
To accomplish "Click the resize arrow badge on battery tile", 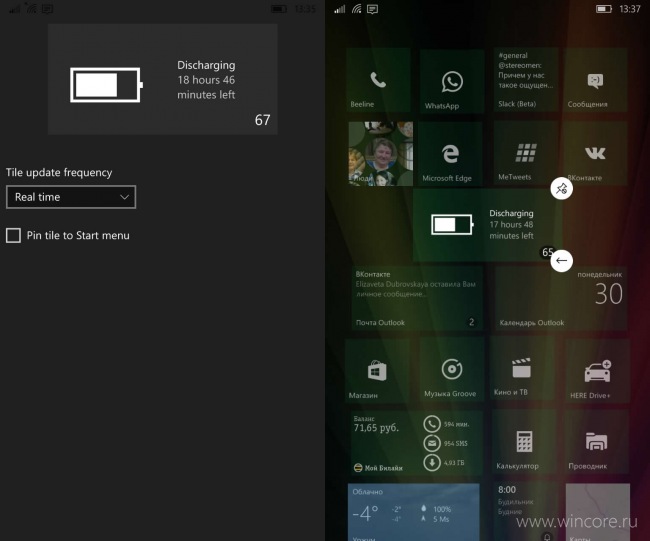I will click(561, 260).
